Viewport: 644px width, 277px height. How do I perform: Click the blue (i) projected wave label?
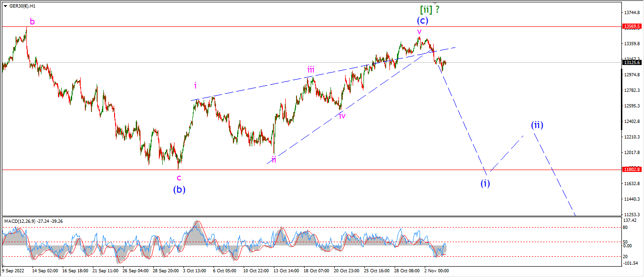pyautogui.click(x=485, y=183)
